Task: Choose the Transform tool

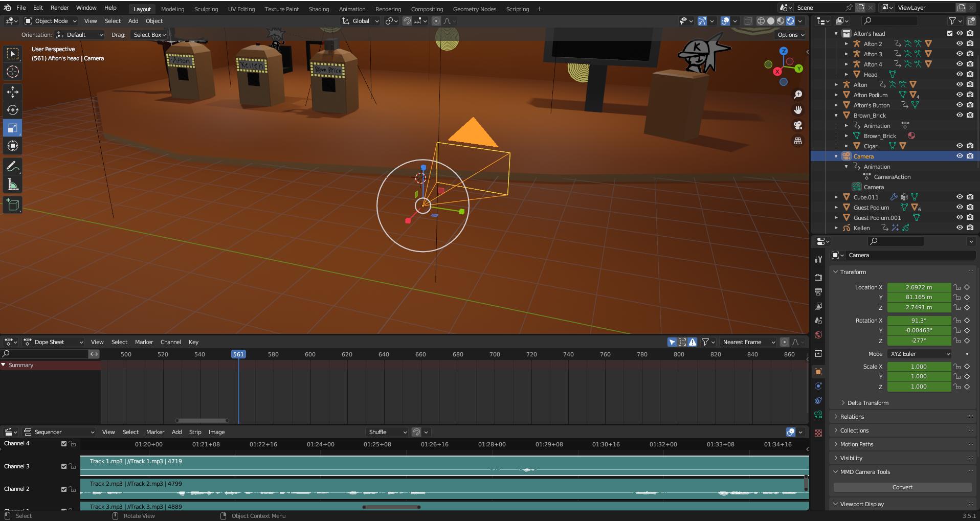Action: 13,146
